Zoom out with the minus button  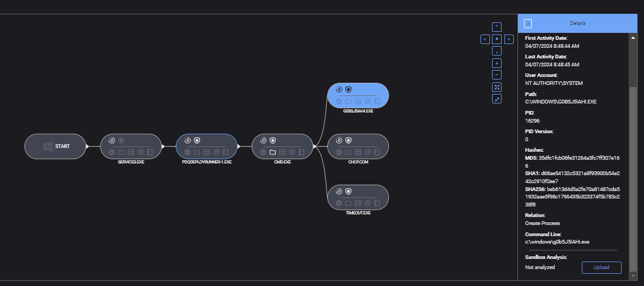tap(497, 75)
